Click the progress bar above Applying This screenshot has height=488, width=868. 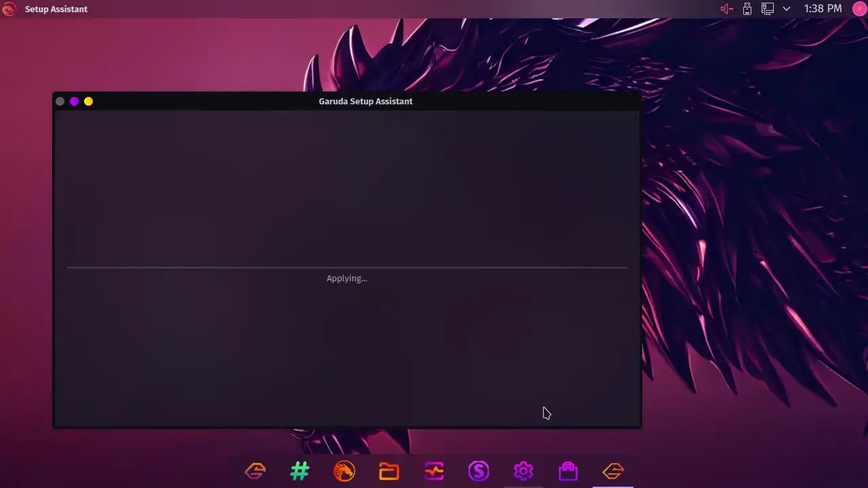tap(347, 268)
